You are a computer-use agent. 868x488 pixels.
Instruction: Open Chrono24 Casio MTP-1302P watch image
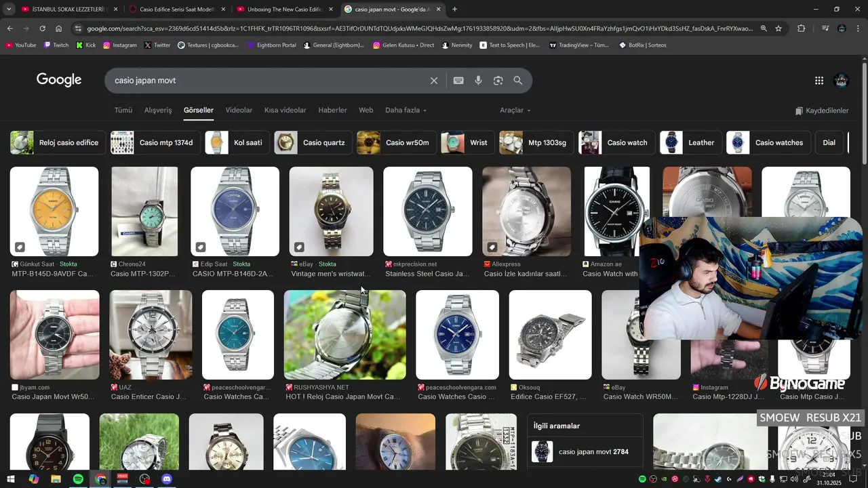[144, 211]
